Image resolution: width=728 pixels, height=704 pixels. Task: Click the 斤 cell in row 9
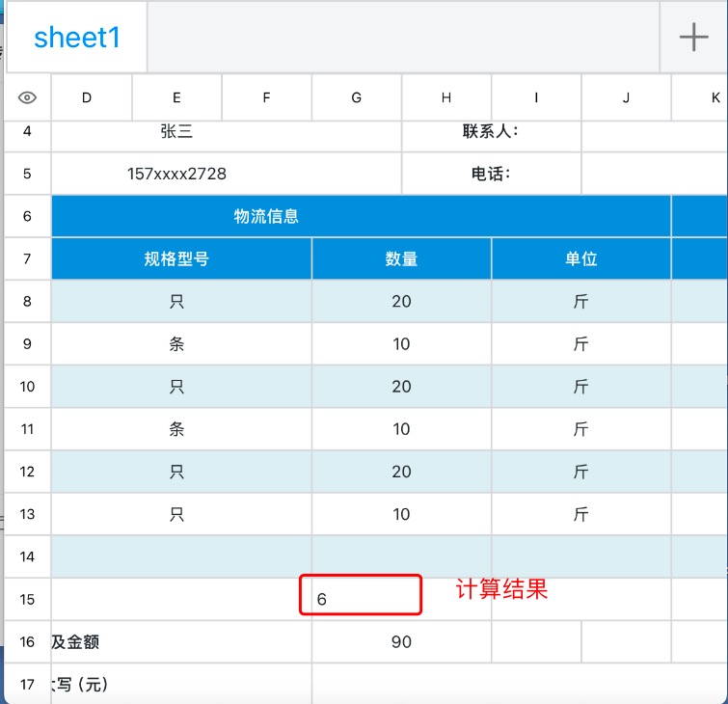click(581, 343)
